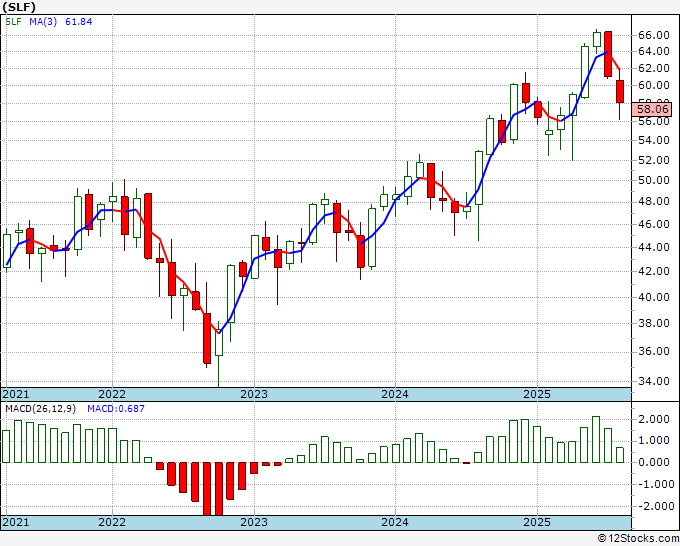The width and height of the screenshot is (680, 546).
Task: Click the -2.000 MACD axis label
Action: [654, 506]
